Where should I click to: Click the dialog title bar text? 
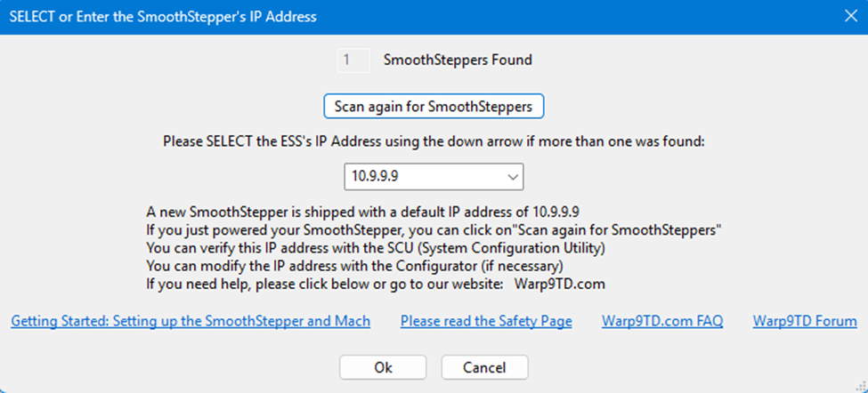[x=162, y=16]
